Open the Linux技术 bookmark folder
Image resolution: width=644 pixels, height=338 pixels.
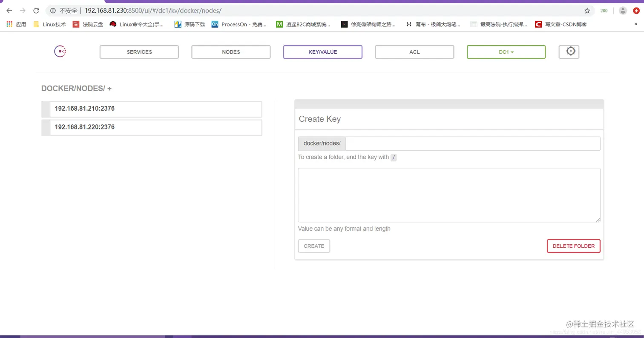point(49,24)
